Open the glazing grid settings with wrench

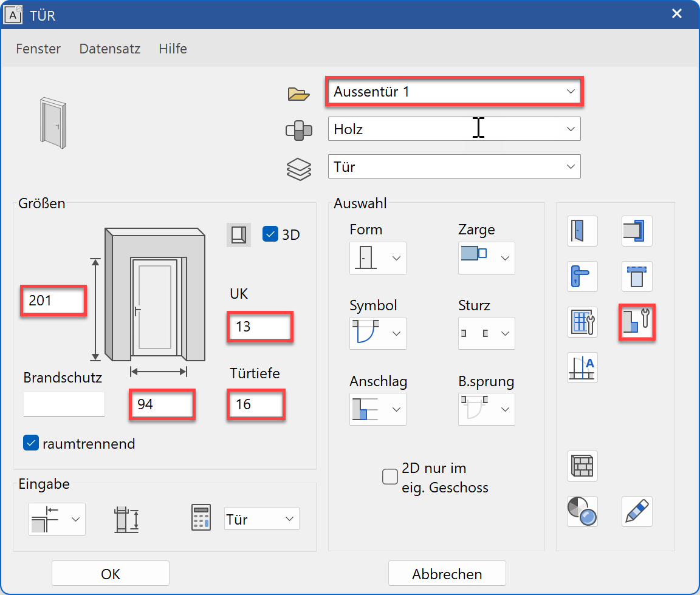[582, 322]
